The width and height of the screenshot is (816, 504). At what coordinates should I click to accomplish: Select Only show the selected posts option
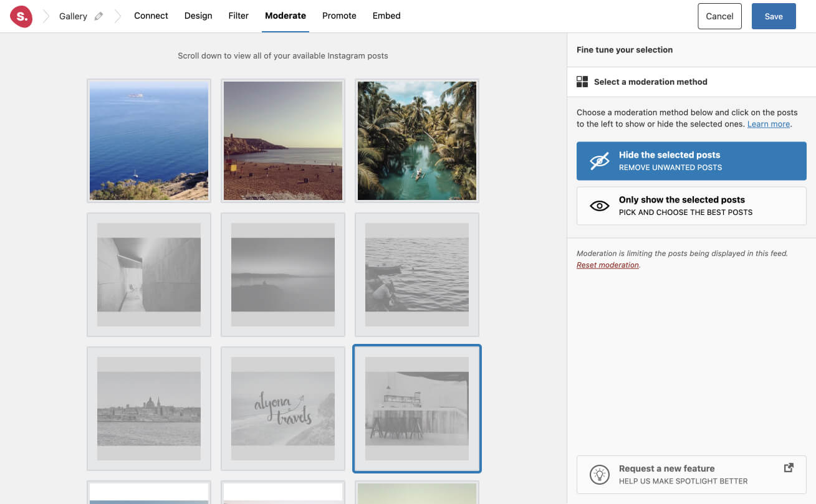[691, 206]
